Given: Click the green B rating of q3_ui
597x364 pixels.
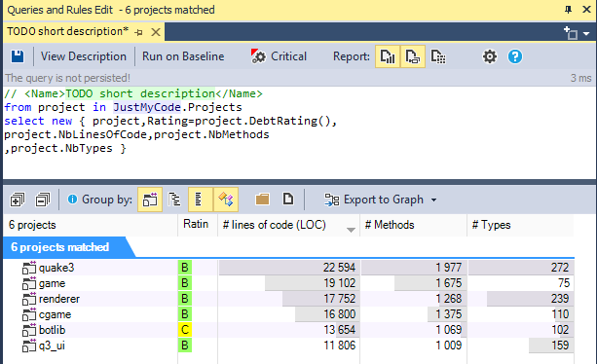Looking at the screenshot, I should click(185, 346).
